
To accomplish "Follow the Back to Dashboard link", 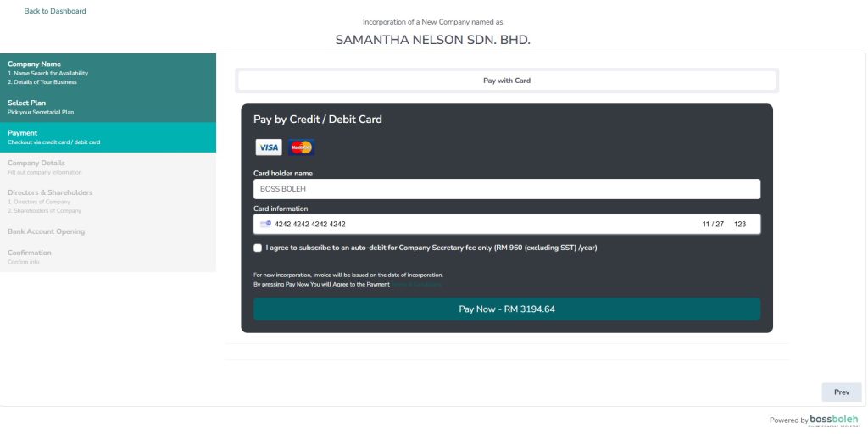I will click(x=55, y=11).
